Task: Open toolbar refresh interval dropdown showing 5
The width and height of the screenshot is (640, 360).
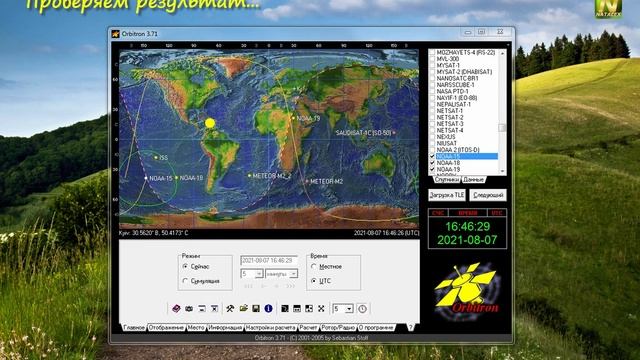Action: (x=349, y=309)
